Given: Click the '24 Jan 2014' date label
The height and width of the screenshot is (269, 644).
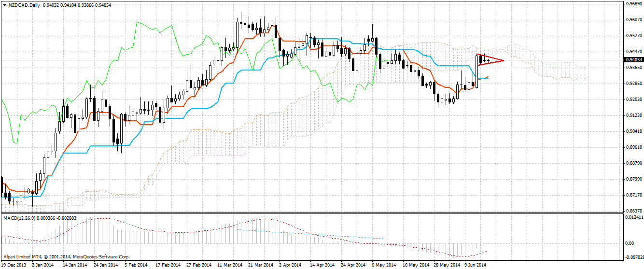Looking at the screenshot, I should [x=106, y=265].
